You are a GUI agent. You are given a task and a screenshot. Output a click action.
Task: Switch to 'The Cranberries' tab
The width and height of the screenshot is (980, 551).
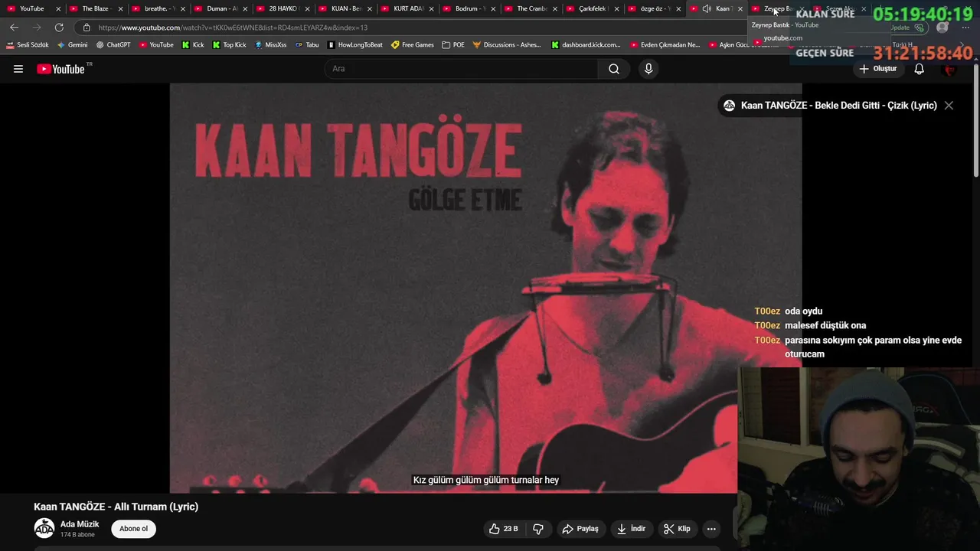[531, 8]
